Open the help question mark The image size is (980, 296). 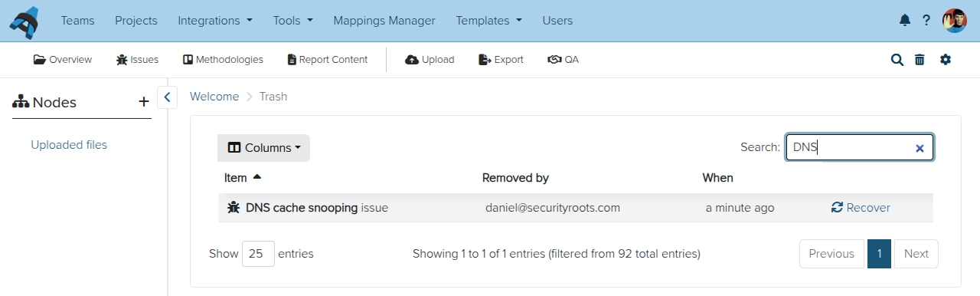[x=926, y=21]
